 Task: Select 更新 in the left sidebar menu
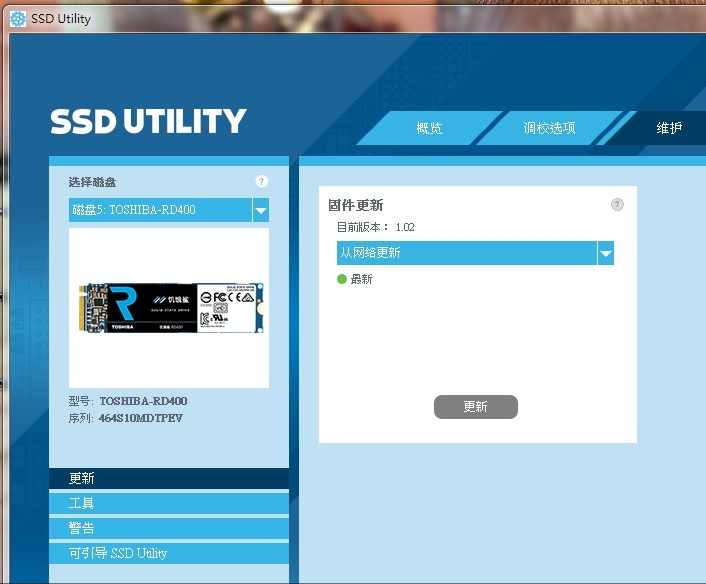pyautogui.click(x=169, y=478)
